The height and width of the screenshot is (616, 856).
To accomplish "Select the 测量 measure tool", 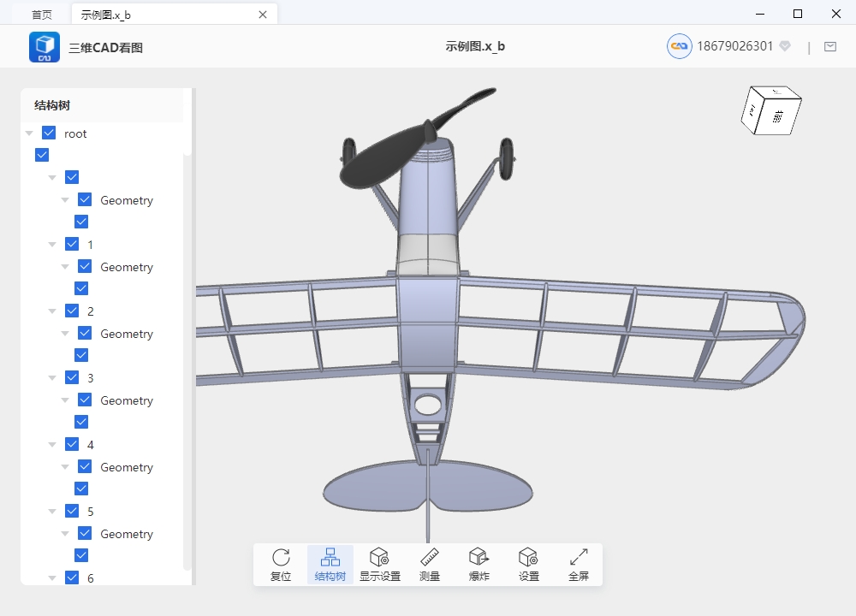I will pyautogui.click(x=430, y=565).
